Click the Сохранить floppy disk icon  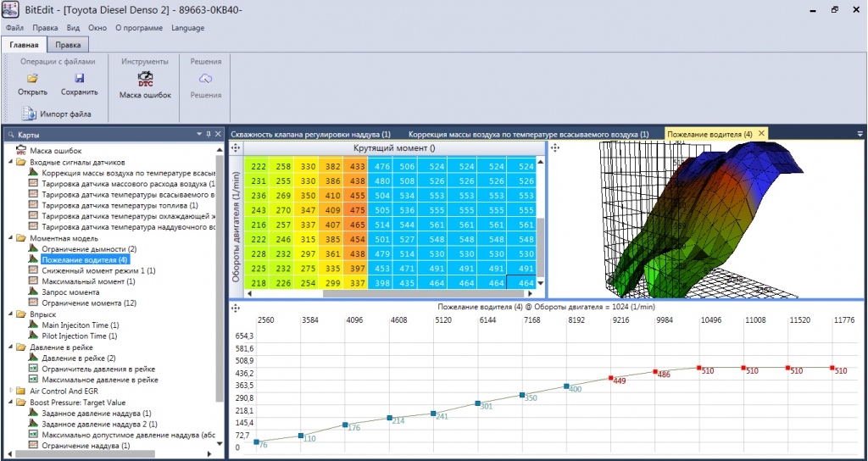pyautogui.click(x=79, y=78)
